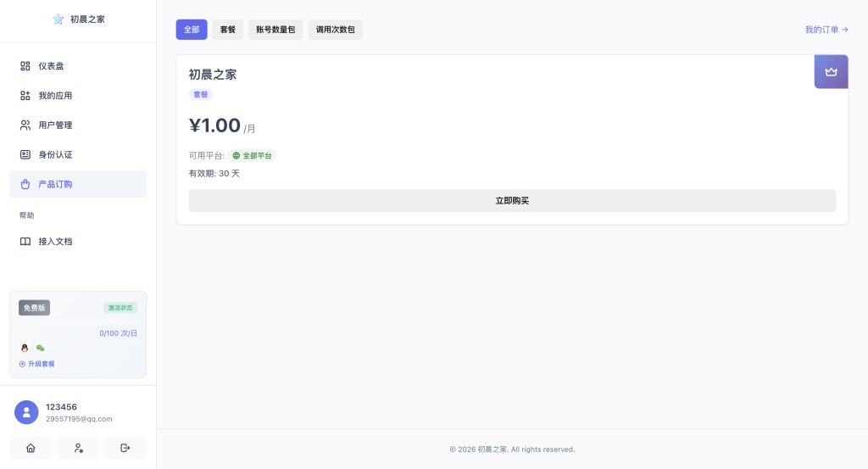The width and height of the screenshot is (868, 469).
Task: Open 我的订单 link
Action: click(826, 30)
